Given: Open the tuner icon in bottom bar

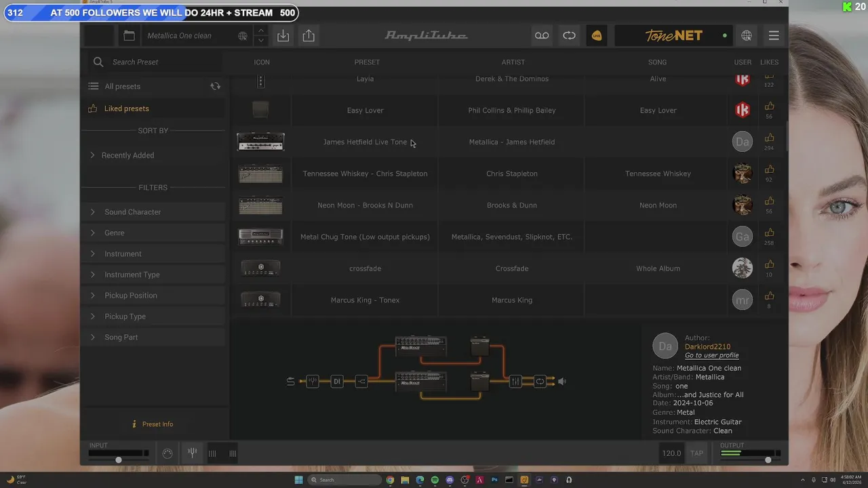Looking at the screenshot, I should [192, 453].
